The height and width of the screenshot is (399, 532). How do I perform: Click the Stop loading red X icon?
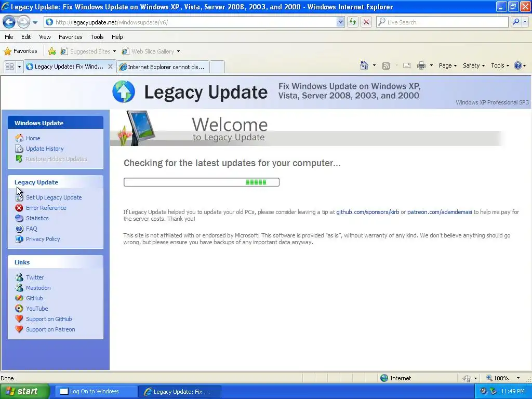[366, 22]
